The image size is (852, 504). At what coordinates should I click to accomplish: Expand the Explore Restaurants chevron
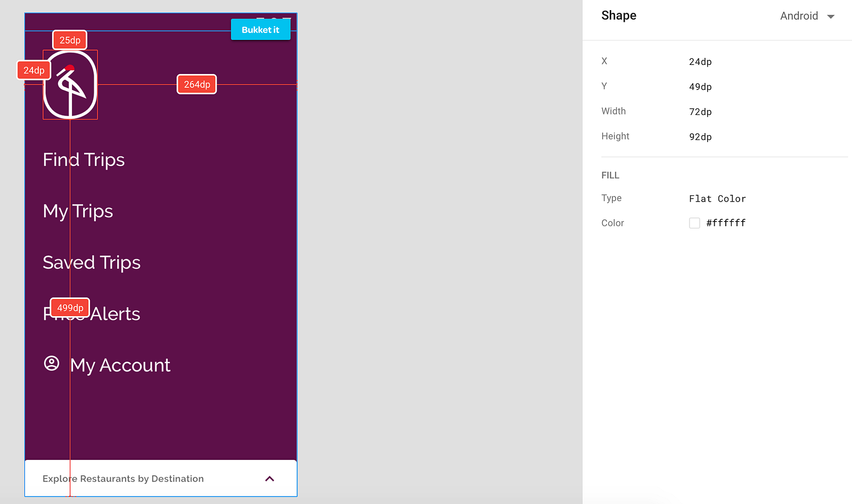click(x=269, y=479)
